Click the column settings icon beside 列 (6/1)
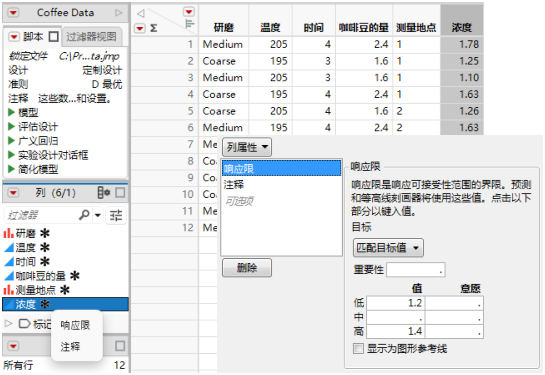The width and height of the screenshot is (545, 375). click(104, 193)
